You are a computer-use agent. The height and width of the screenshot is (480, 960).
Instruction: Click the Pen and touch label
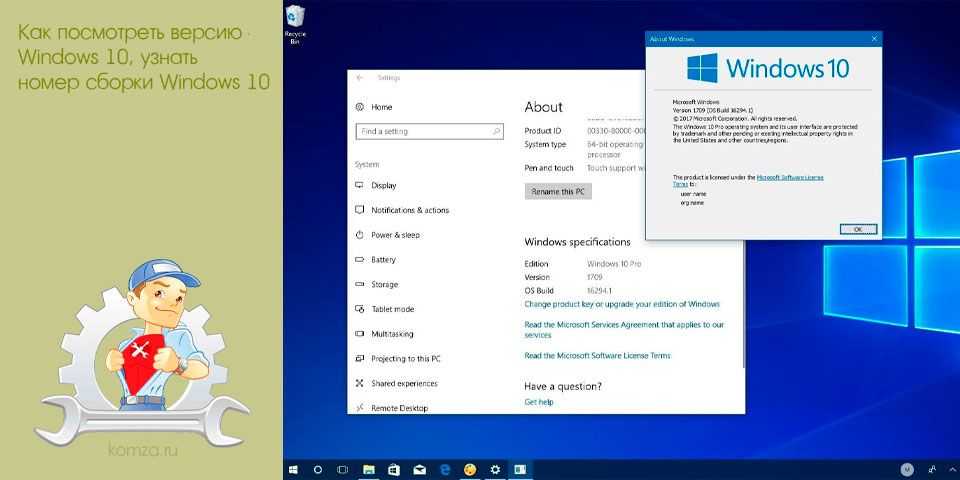pos(549,168)
